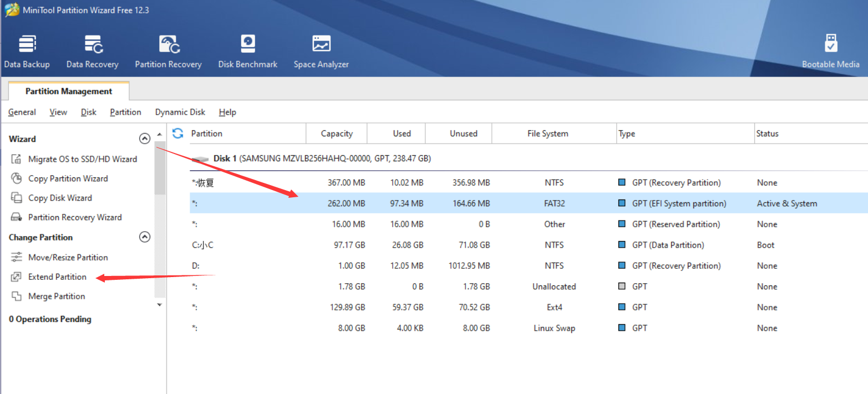Launch Migrate OS to SSD/HD Wizard
Viewport: 868px width, 394px height.
(x=82, y=159)
